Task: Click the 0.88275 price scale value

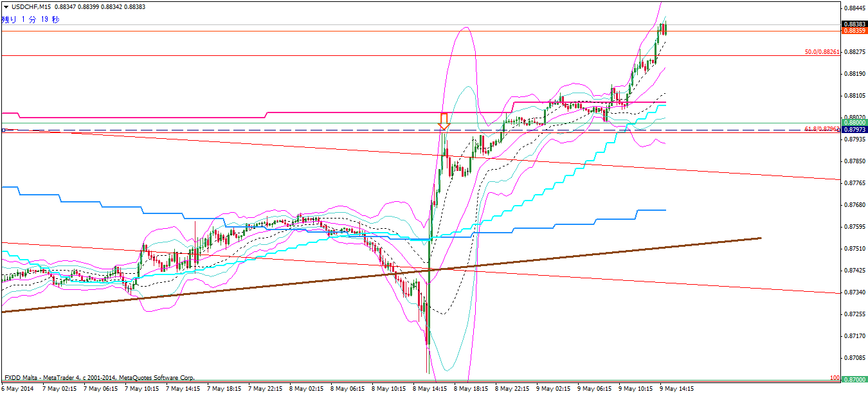Action: pos(854,52)
